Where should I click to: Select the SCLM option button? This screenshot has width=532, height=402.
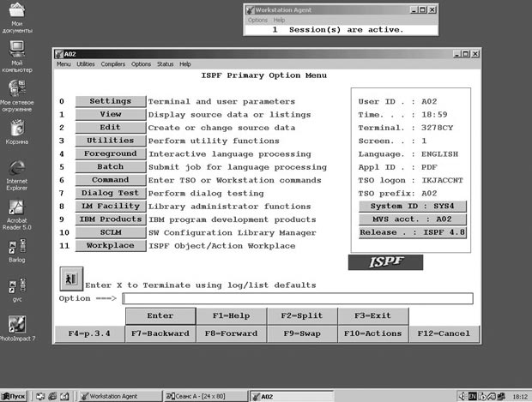click(111, 232)
